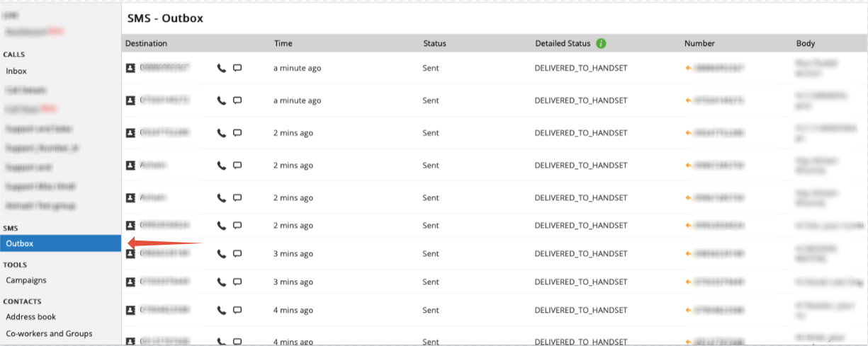Open the contact card icon in the first 'a minute ago' row
The image size is (868, 346).
click(130, 68)
